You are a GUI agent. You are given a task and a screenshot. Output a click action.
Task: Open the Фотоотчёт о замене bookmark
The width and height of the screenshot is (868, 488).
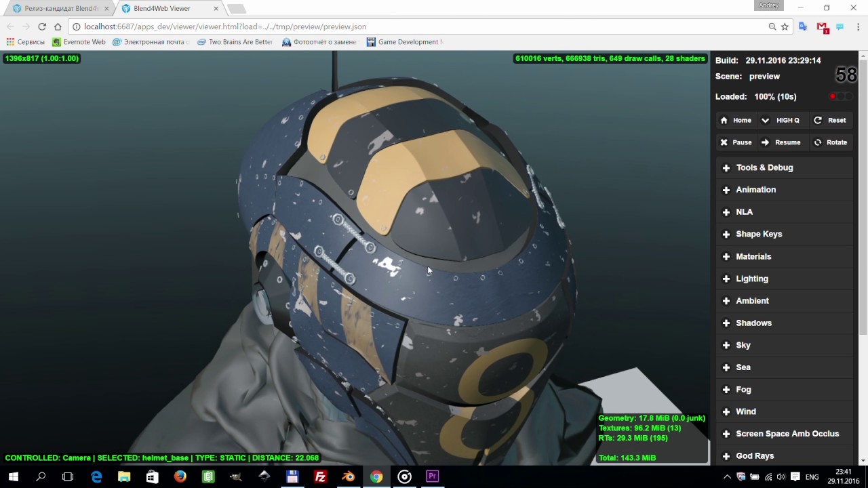[319, 42]
